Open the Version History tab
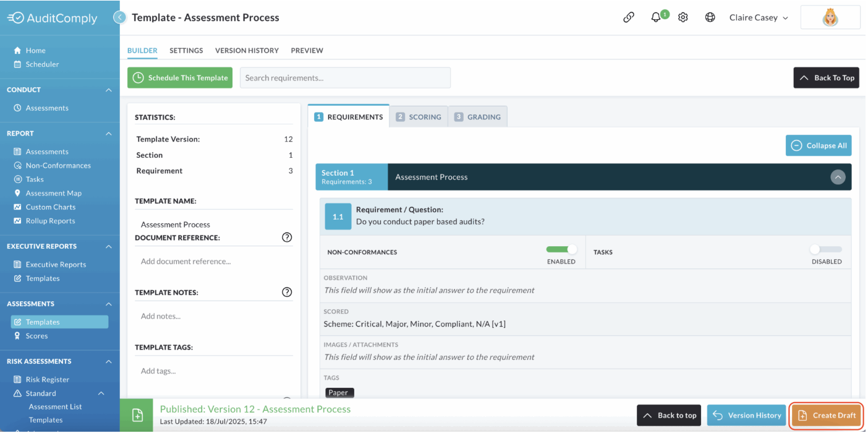The height and width of the screenshot is (433, 868). tap(247, 51)
